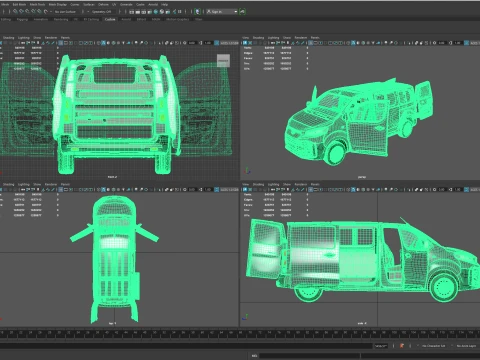Open Renderer menu in the front viewport

point(51,38)
